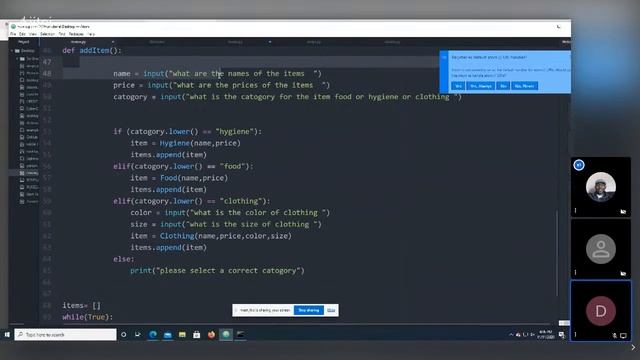This screenshot has height=360, width=640.
Task: Select the participant tile with gray avatar
Action: pyautogui.click(x=600, y=249)
